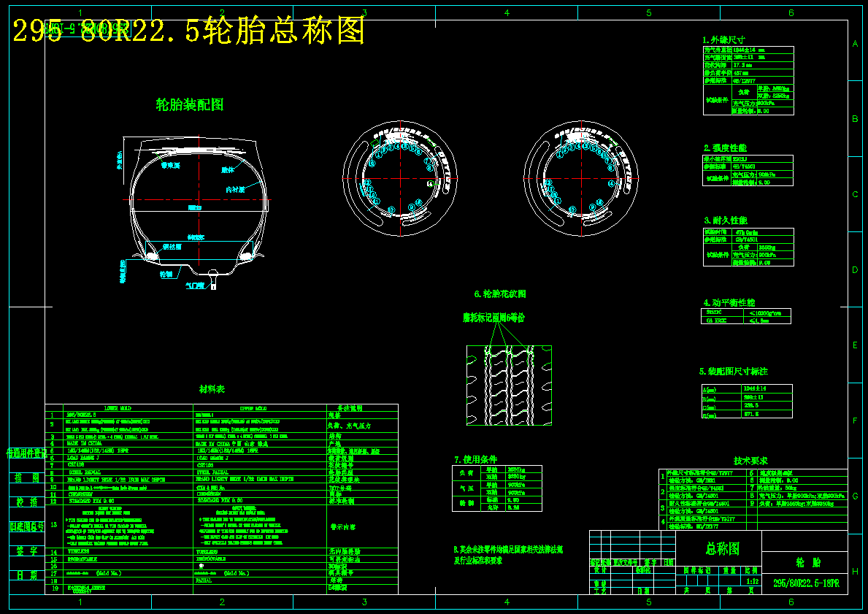
Task: Click the '日 期' cell in the left margin
Action: tap(27, 575)
